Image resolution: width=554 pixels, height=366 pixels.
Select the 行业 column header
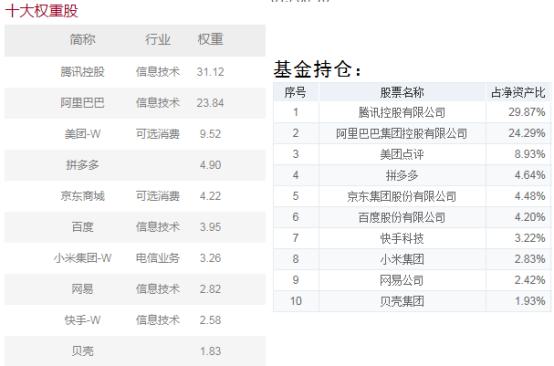coord(158,39)
